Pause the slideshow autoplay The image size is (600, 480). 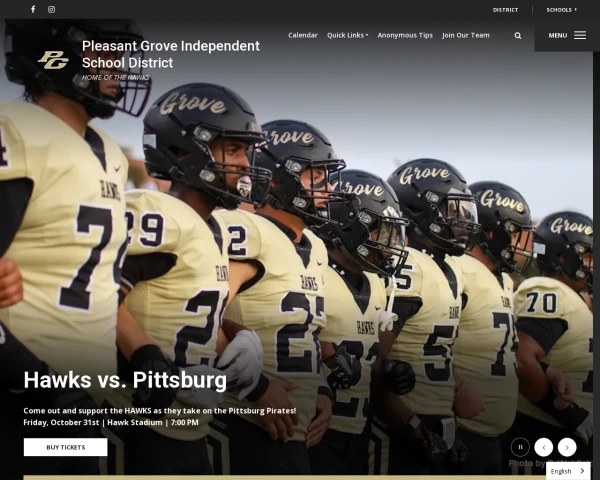520,447
